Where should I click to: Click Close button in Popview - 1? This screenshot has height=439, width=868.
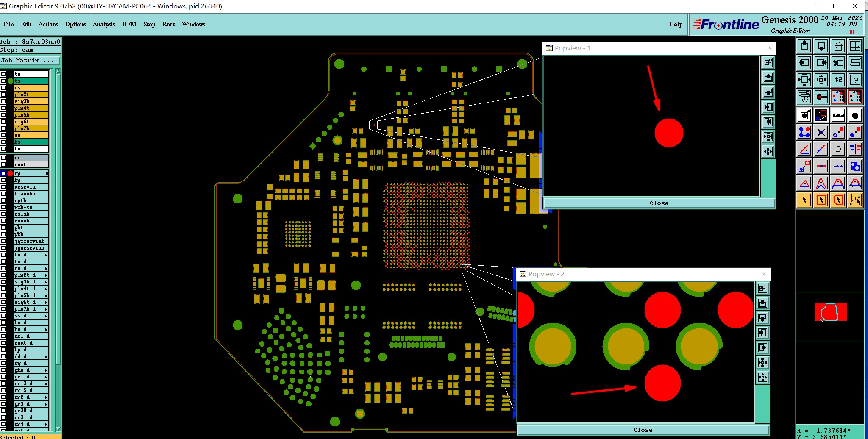(659, 203)
